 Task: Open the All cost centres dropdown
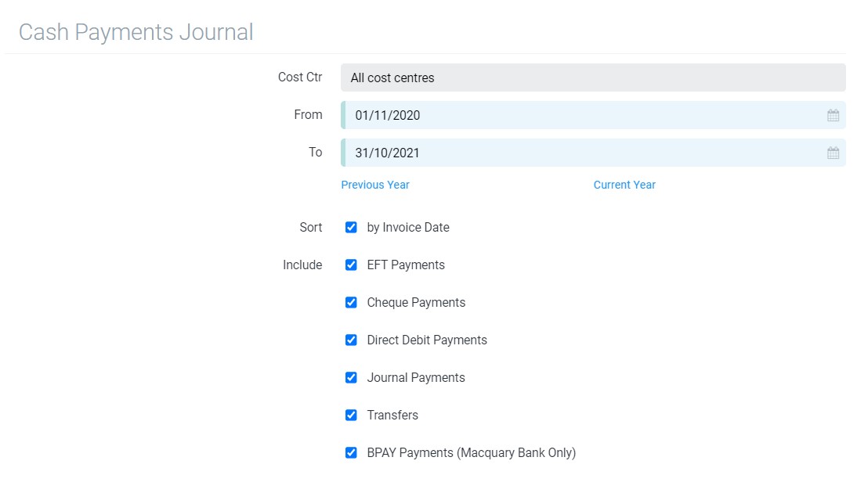click(592, 77)
